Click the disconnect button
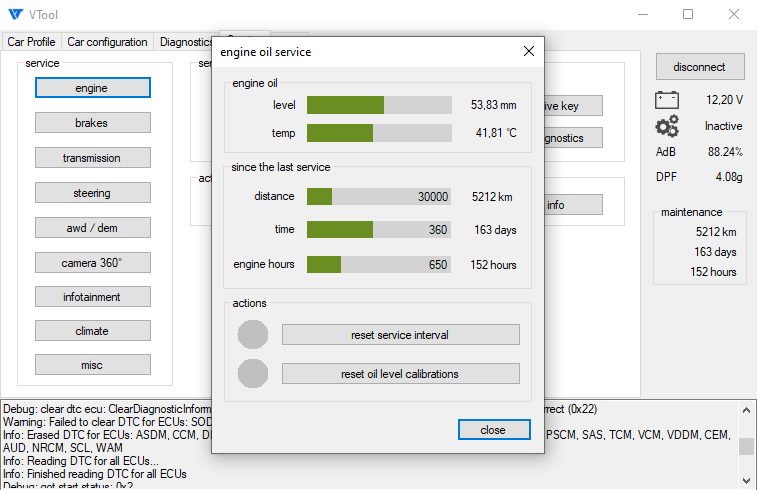757x490 pixels. (700, 67)
